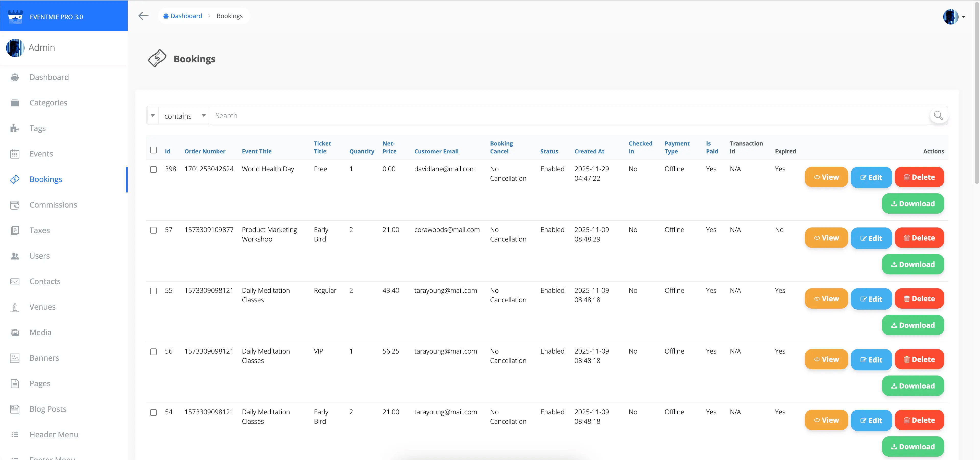Open the contains filter dropdown
Image resolution: width=980 pixels, height=460 pixels.
[184, 116]
